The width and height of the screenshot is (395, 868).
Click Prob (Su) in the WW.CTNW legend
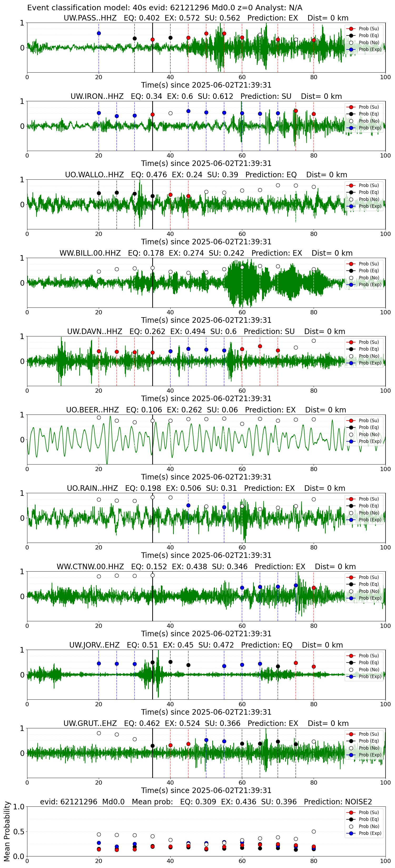(369, 577)
